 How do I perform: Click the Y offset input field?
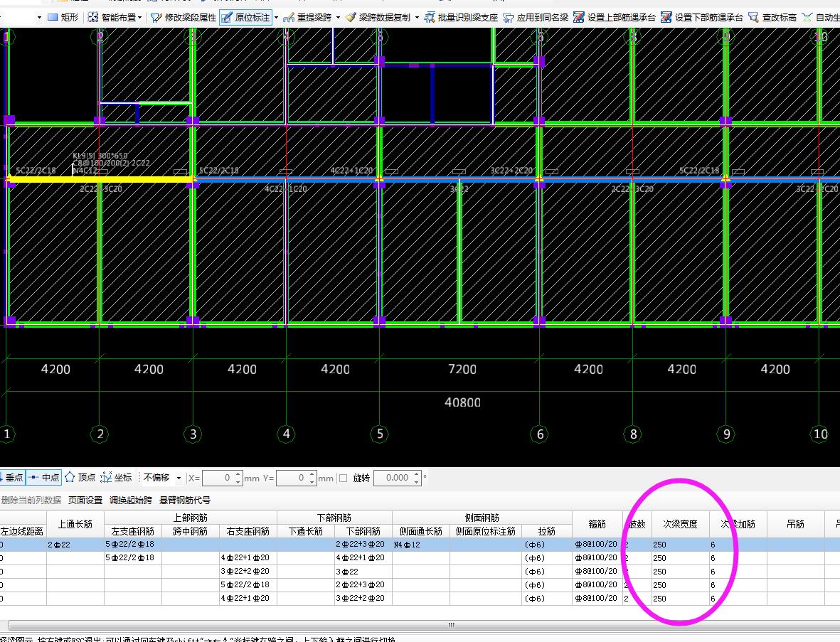coord(292,478)
